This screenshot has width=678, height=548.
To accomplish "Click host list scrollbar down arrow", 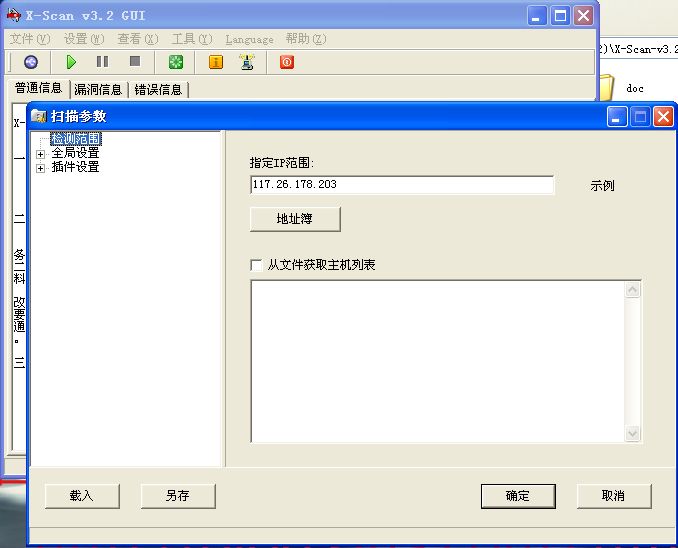I will pyautogui.click(x=633, y=433).
